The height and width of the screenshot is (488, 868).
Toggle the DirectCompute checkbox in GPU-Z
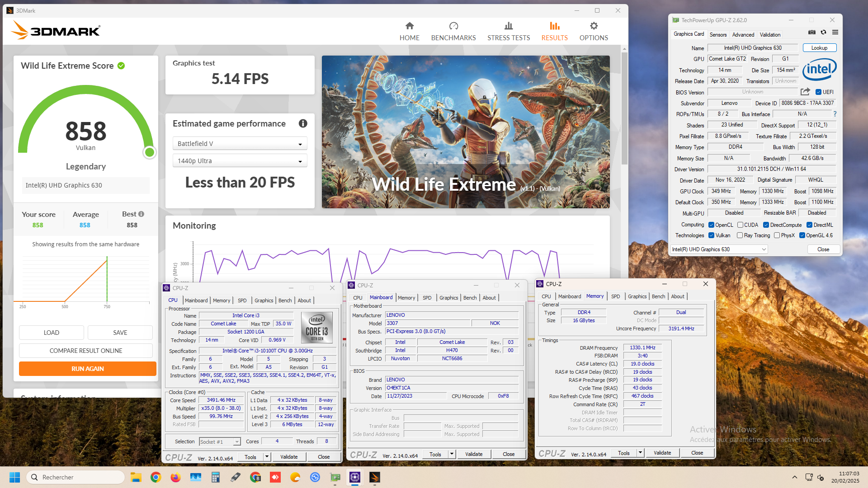[x=766, y=225]
